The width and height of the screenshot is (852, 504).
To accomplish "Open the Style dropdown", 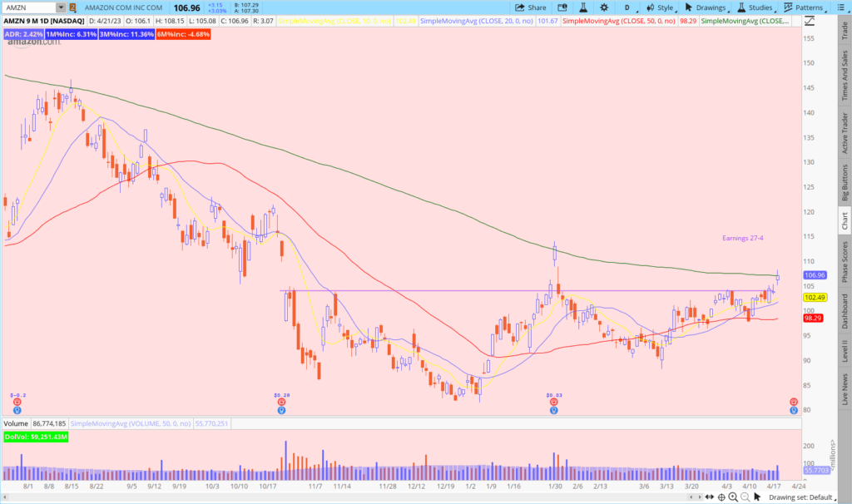I will point(660,7).
